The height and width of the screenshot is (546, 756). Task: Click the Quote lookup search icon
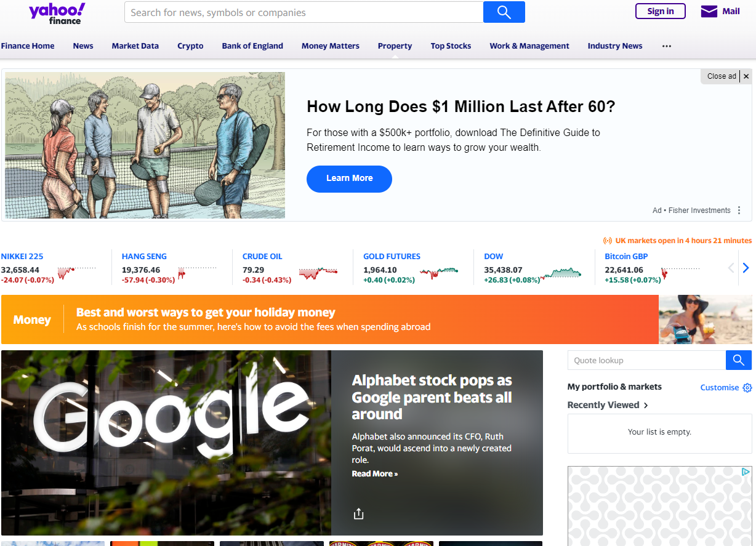[739, 360]
